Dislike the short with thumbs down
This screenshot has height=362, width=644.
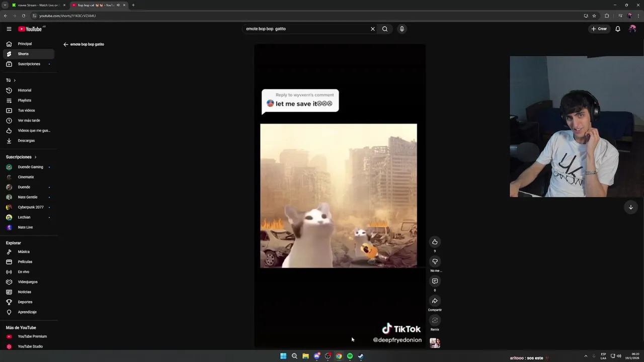pyautogui.click(x=435, y=261)
